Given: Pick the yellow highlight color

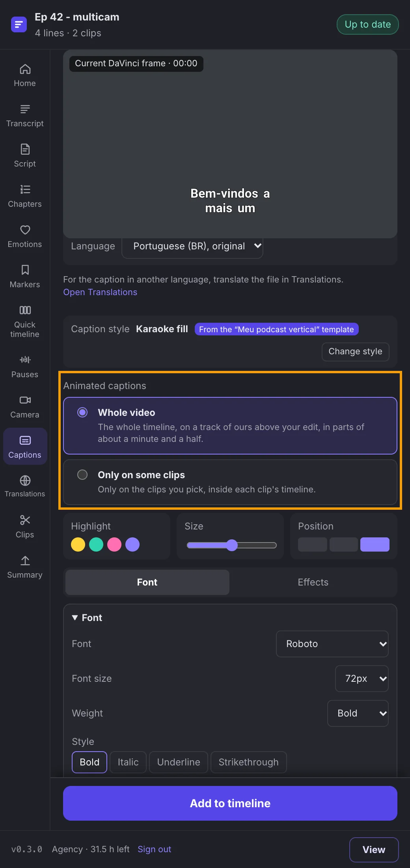Looking at the screenshot, I should click(78, 544).
